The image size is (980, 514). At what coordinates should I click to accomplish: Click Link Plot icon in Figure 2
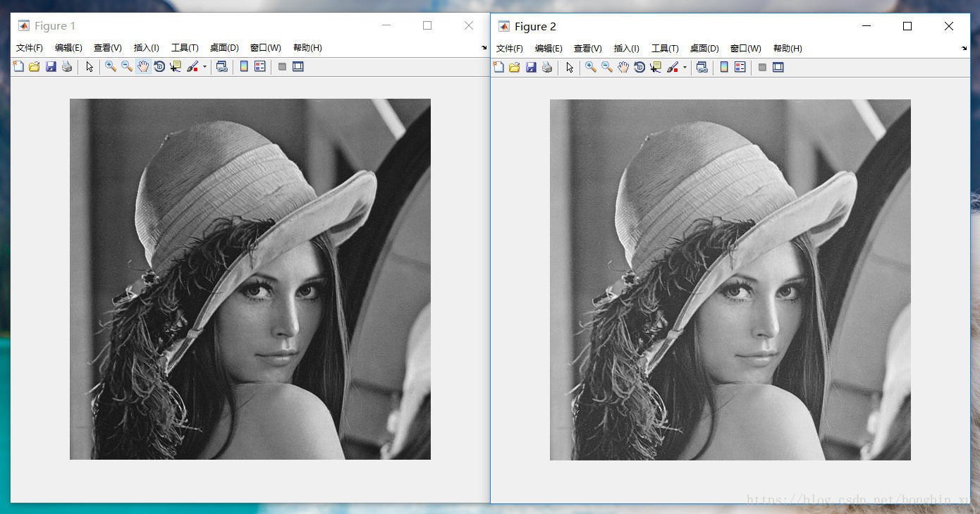click(x=702, y=67)
